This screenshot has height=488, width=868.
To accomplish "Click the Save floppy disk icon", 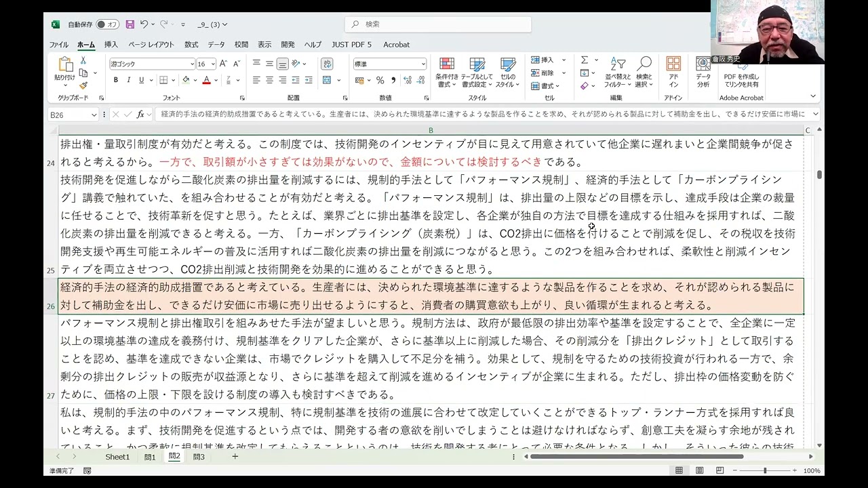I will coord(130,24).
